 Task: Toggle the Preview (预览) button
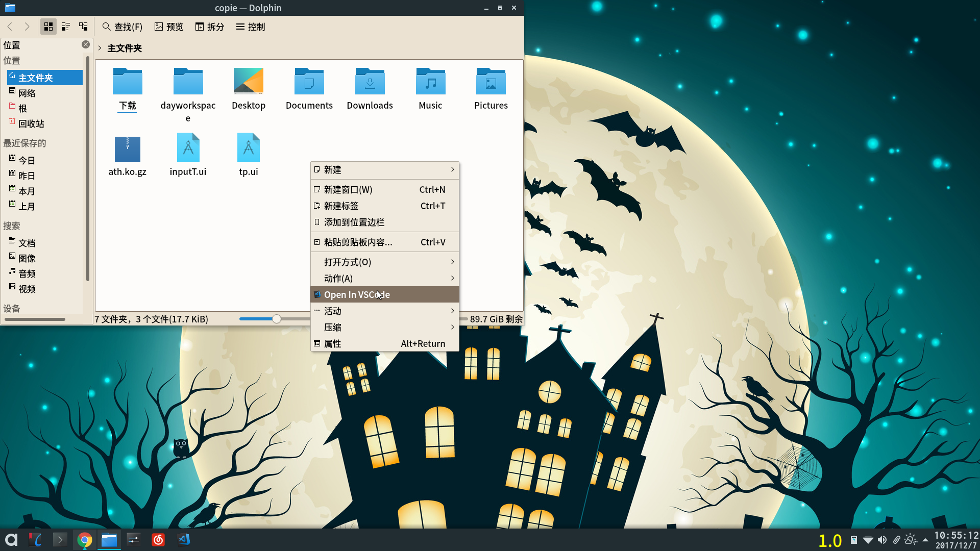(x=169, y=27)
